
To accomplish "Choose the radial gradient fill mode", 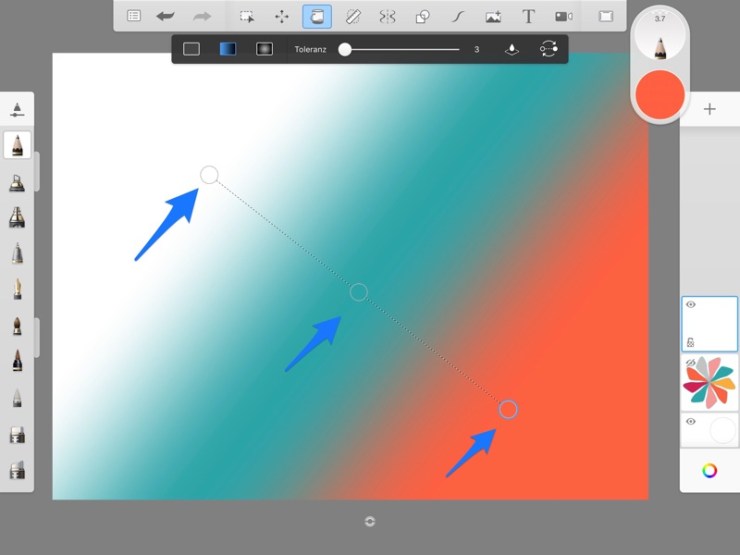I will tap(264, 49).
